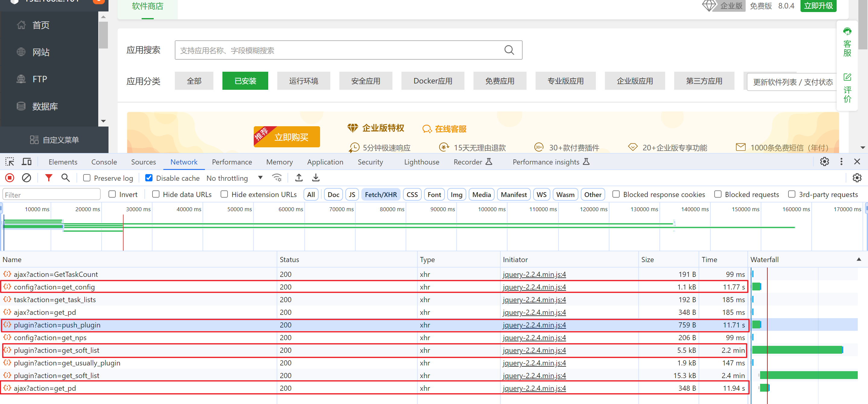The height and width of the screenshot is (404, 868).
Task: Click the search magnifier in app search box
Action: click(x=509, y=50)
